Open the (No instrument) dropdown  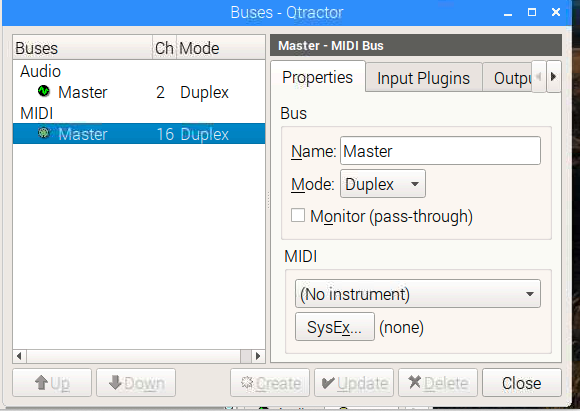pyautogui.click(x=418, y=294)
